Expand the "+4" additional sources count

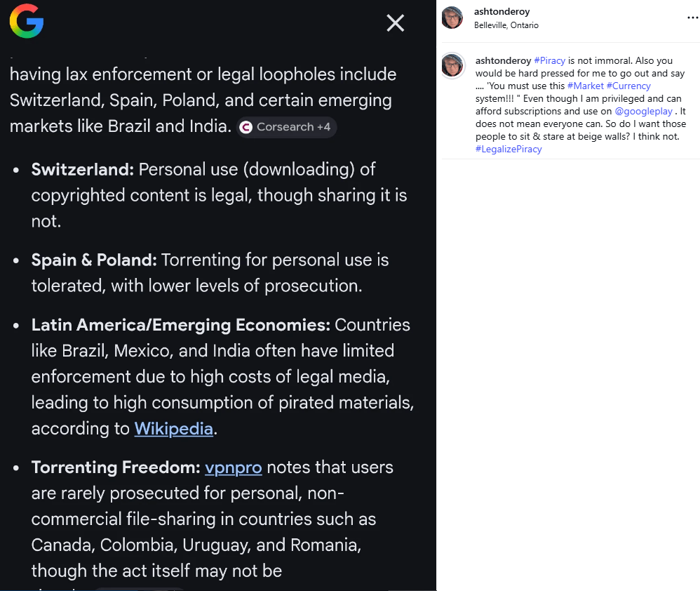click(323, 127)
